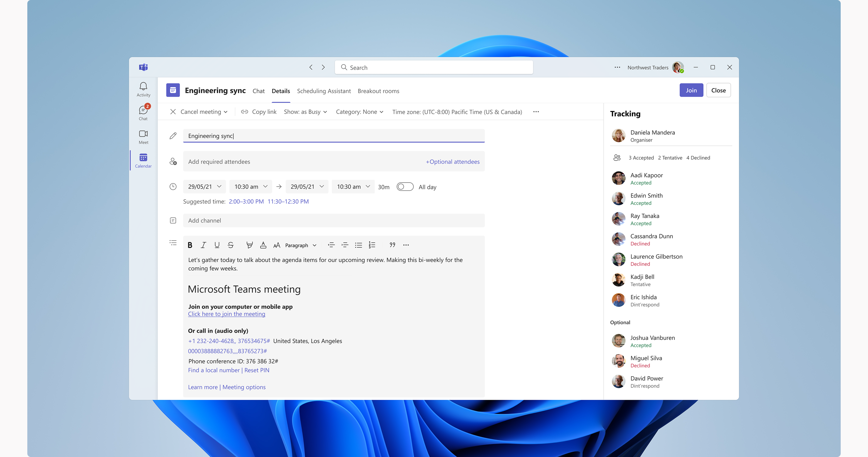Click Eric Ishida's avatar
Image resolution: width=868 pixels, height=457 pixels.
pos(618,300)
